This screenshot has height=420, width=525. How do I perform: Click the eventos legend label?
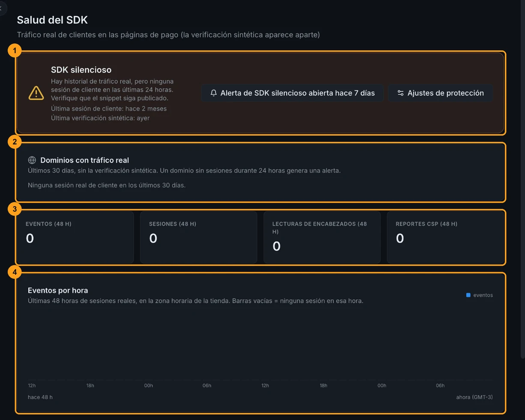483,295
